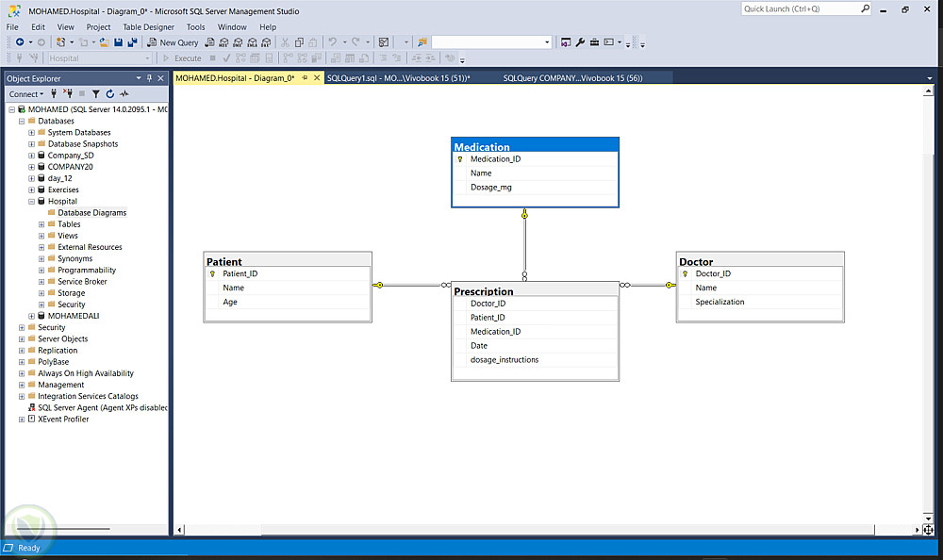Image resolution: width=943 pixels, height=560 pixels.
Task: Open the Table Designer menu
Action: tap(149, 27)
